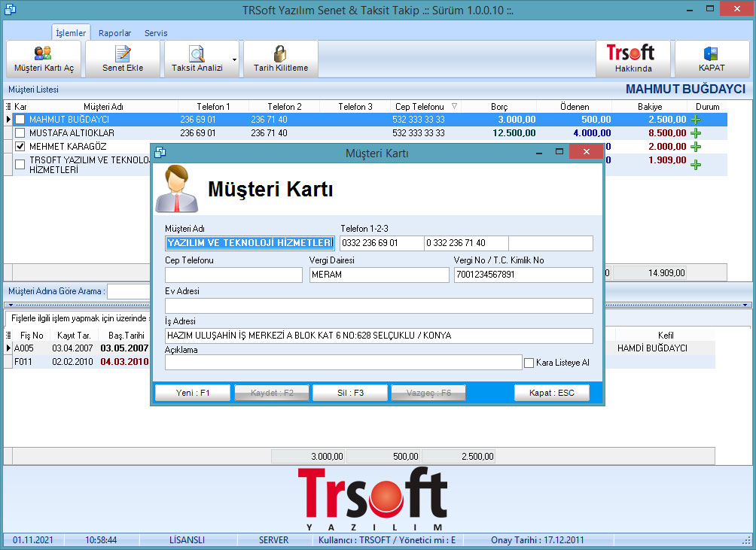Screen dimensions: 756x550
Task: Sort by Borç column header
Action: (499, 106)
